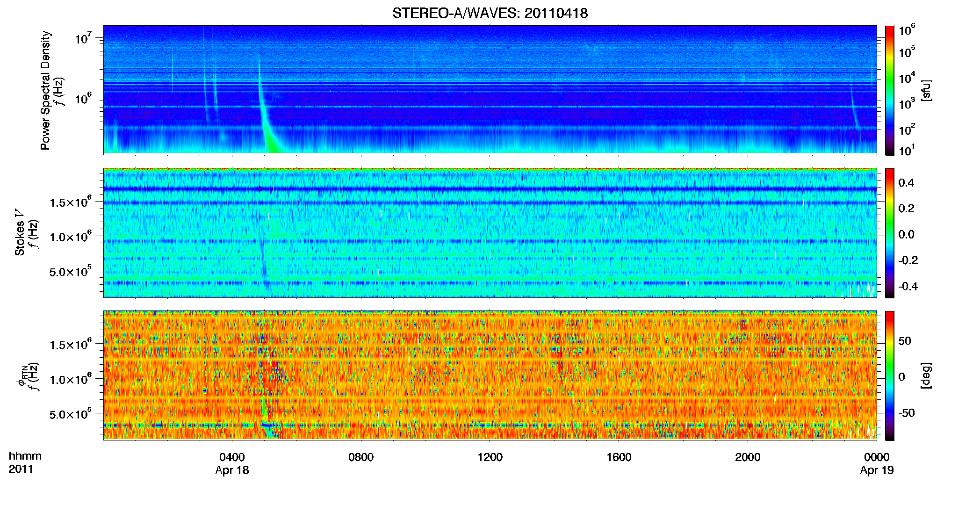Click the hhmm time format label
The width and height of the screenshot is (980, 505).
25,456
